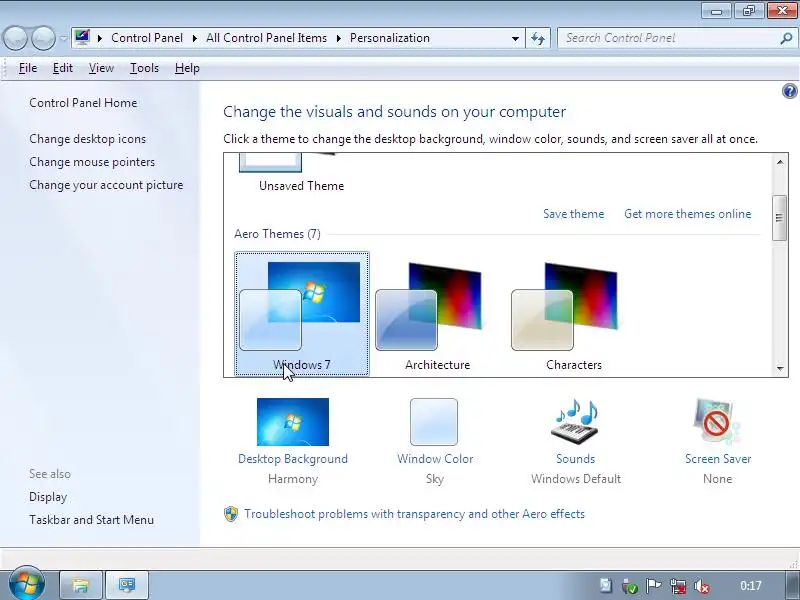
Task: Click the Desktop Background text link
Action: coord(293,459)
